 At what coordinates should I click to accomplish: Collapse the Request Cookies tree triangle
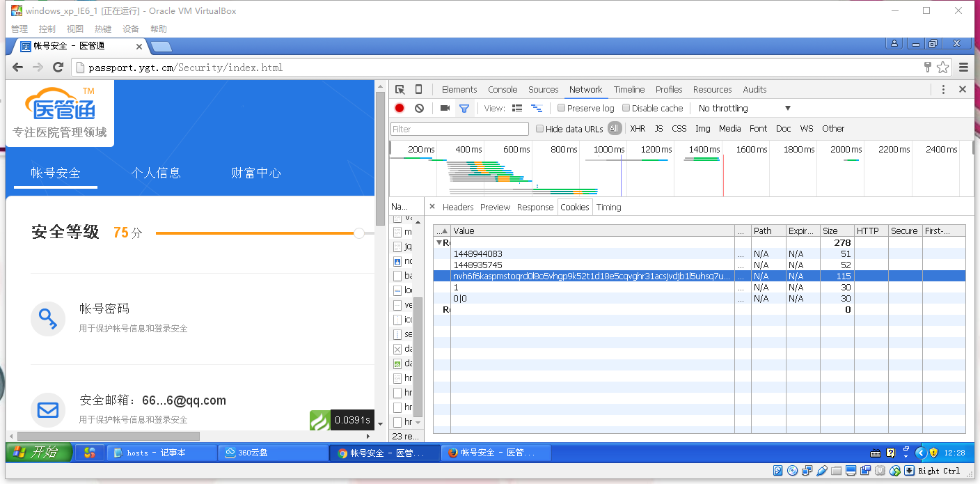pos(439,243)
